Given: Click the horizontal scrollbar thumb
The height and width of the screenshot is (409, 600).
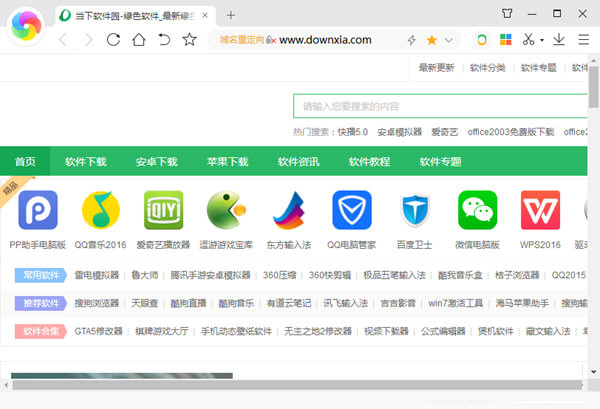Looking at the screenshot, I should pos(297,385).
